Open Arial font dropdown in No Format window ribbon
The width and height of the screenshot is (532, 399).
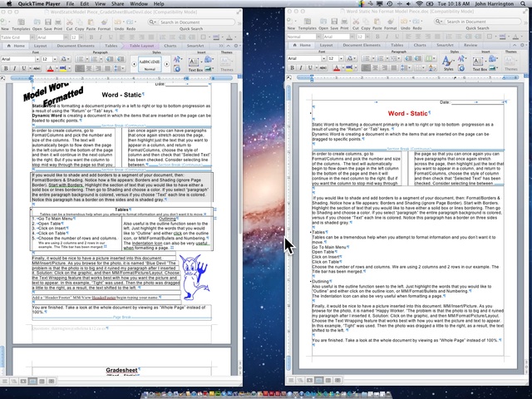(x=324, y=58)
